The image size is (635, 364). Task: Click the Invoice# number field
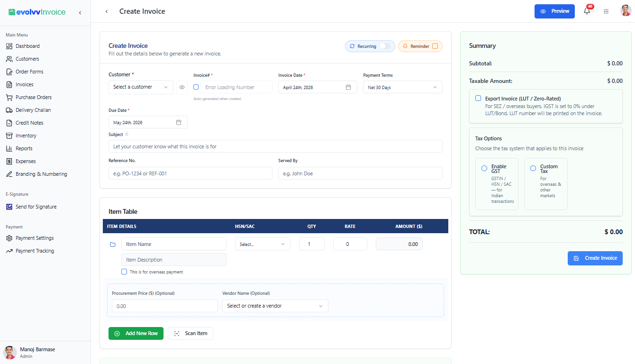(x=236, y=87)
